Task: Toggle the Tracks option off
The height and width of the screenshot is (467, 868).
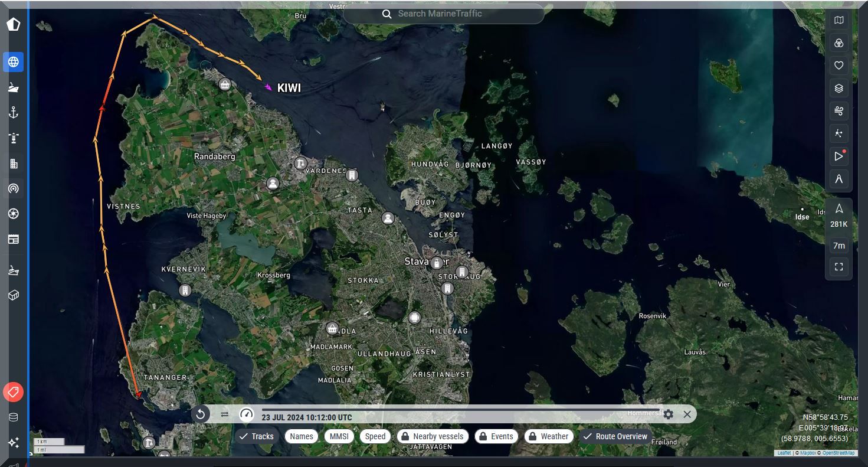Action: point(257,436)
